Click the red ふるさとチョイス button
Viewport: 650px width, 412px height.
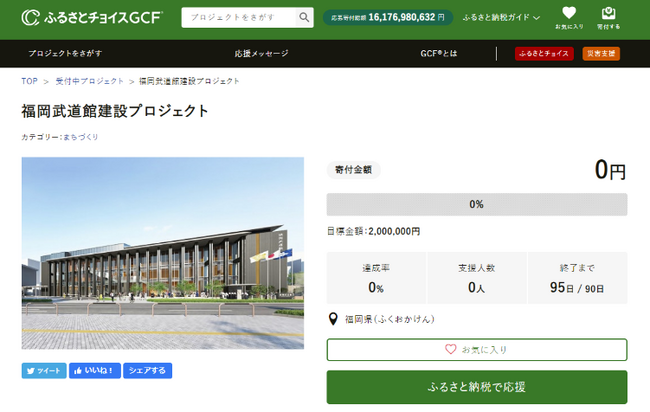[x=544, y=53]
